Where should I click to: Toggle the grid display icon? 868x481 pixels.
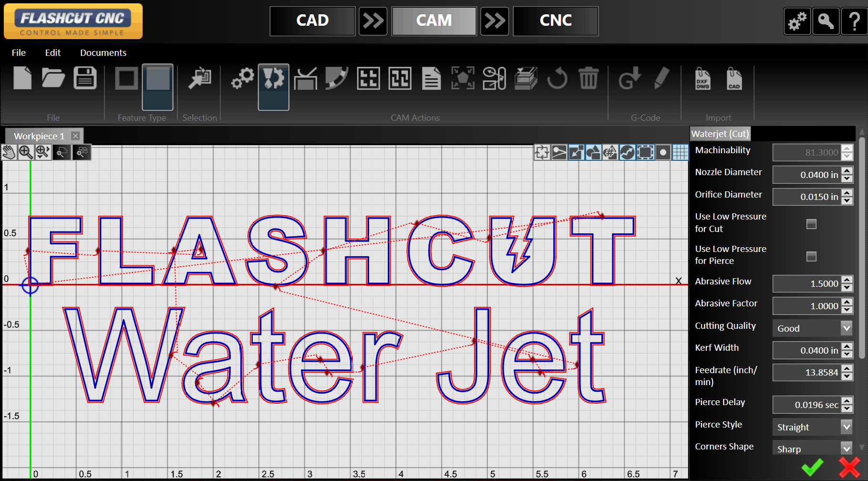pos(680,153)
